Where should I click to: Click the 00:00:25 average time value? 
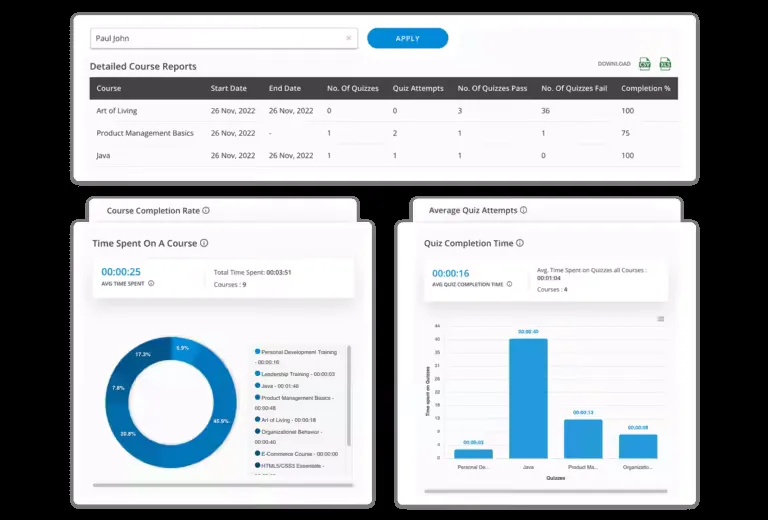point(121,272)
